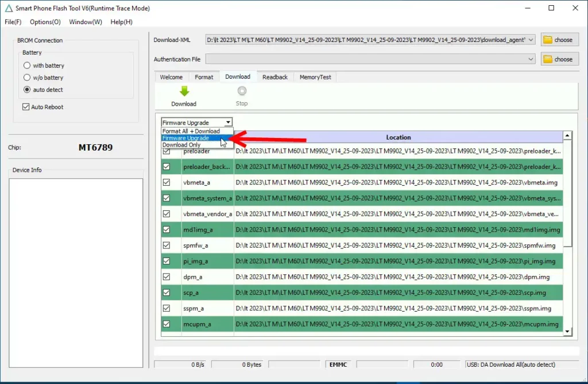Switch to the MemoryTest tab

point(315,77)
